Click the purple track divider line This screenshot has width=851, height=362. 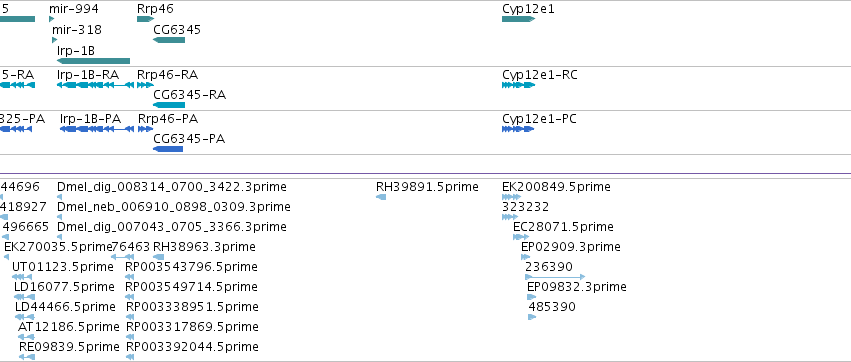click(x=426, y=174)
